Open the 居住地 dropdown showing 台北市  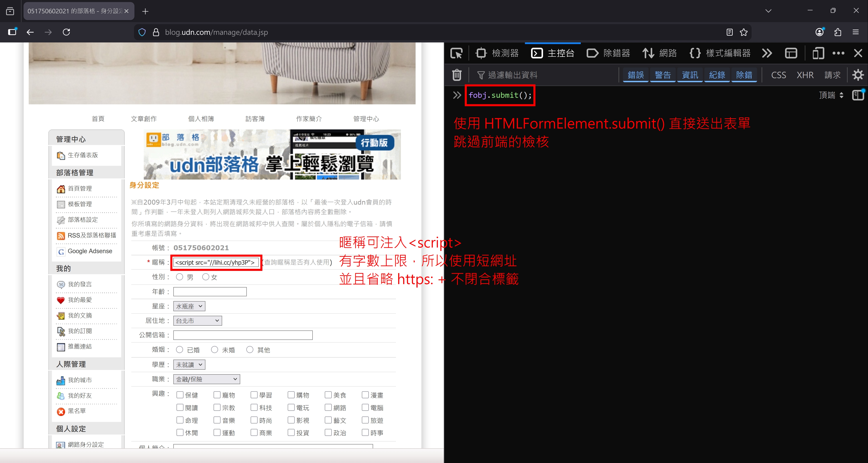pyautogui.click(x=198, y=320)
